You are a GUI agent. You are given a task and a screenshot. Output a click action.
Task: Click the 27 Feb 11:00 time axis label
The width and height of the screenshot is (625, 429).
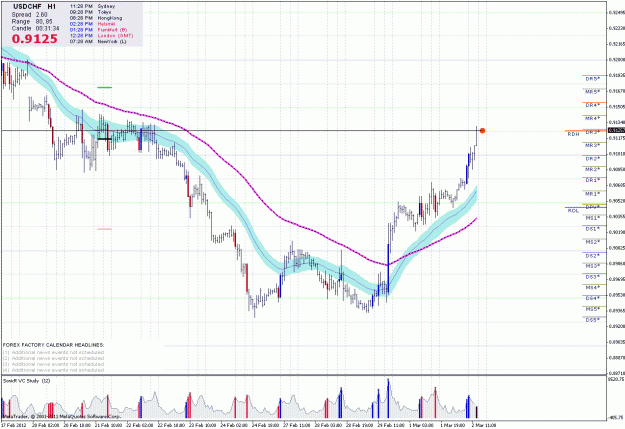(296, 425)
